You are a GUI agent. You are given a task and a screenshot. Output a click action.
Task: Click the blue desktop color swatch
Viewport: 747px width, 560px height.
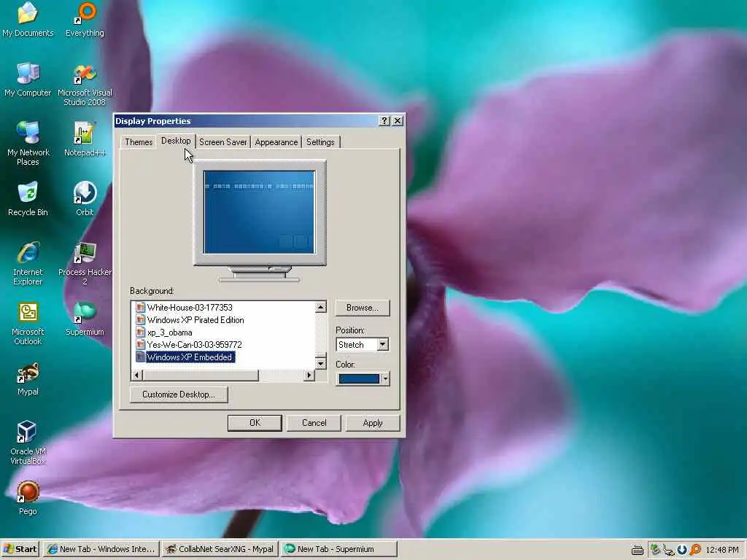[359, 378]
